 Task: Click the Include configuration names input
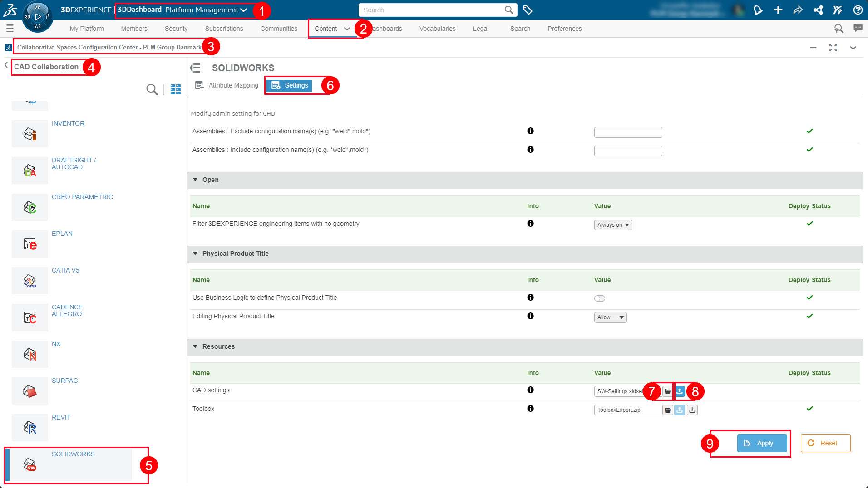628,151
